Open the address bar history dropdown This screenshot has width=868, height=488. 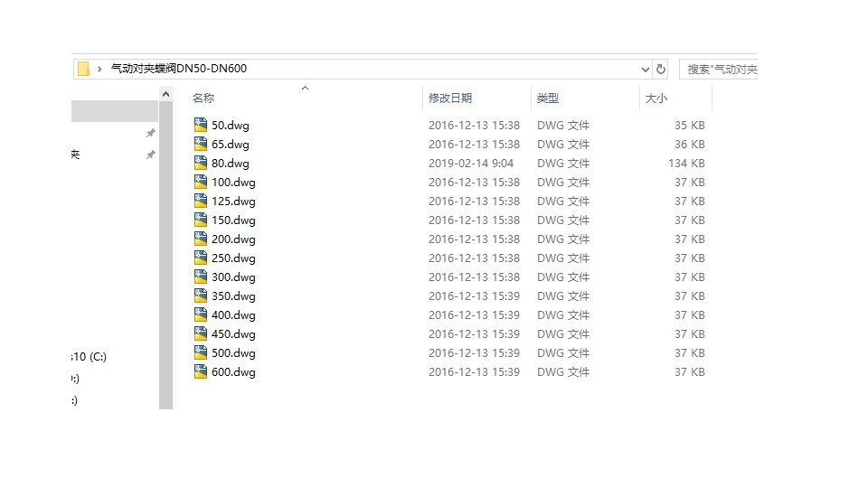click(x=645, y=70)
